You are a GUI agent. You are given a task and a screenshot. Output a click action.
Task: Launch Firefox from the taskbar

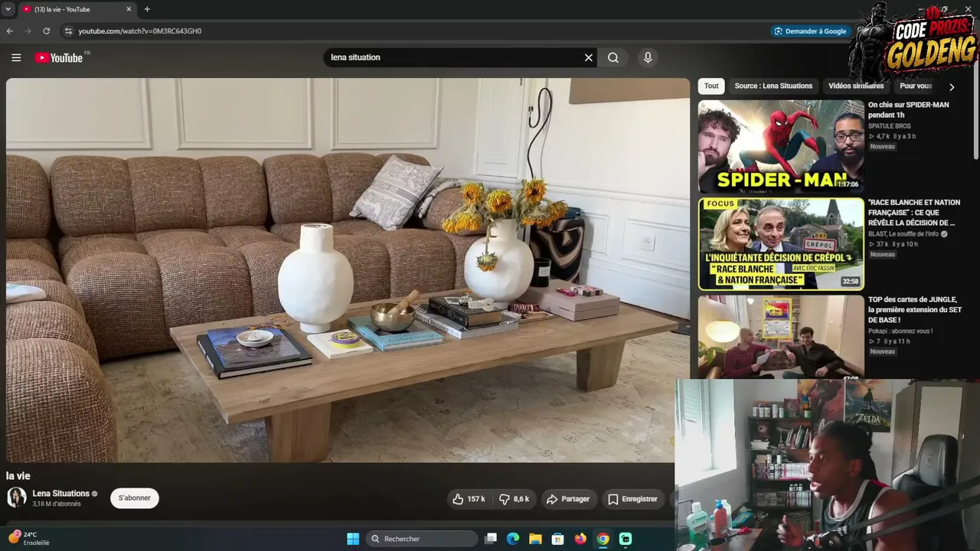pyautogui.click(x=580, y=539)
